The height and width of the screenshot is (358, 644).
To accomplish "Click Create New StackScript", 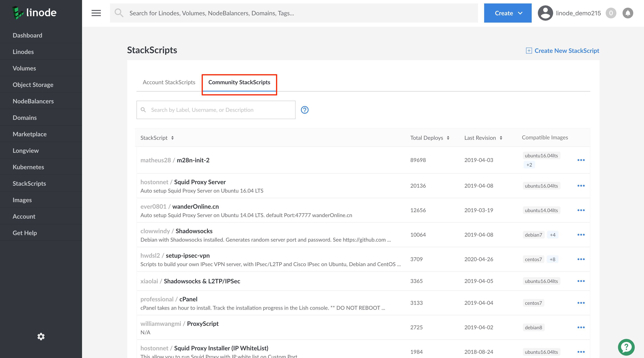I will tap(563, 50).
